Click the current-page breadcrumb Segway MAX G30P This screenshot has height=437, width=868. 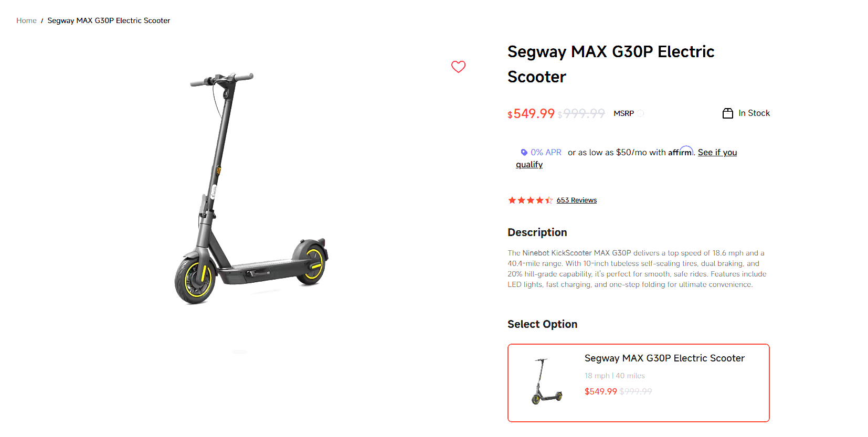109,20
